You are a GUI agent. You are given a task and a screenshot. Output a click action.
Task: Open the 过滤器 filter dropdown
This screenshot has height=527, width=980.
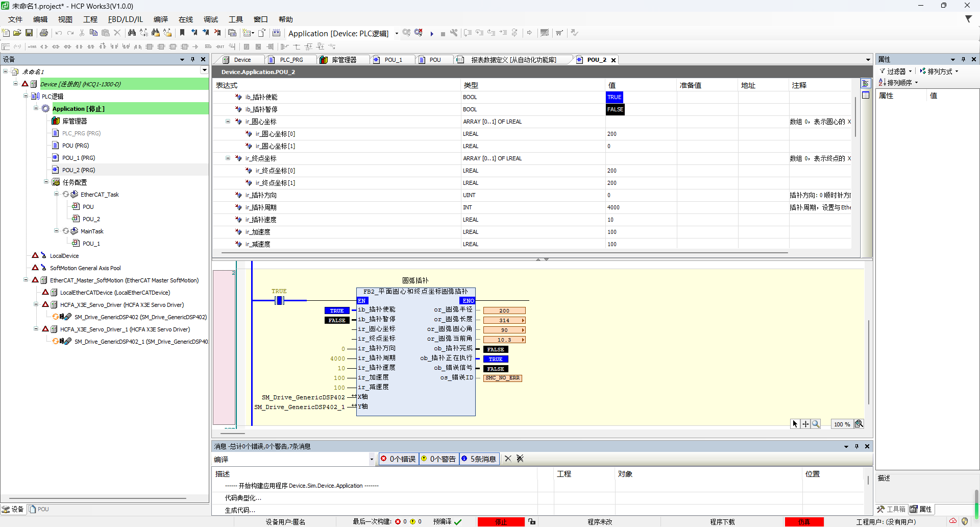[x=896, y=71]
